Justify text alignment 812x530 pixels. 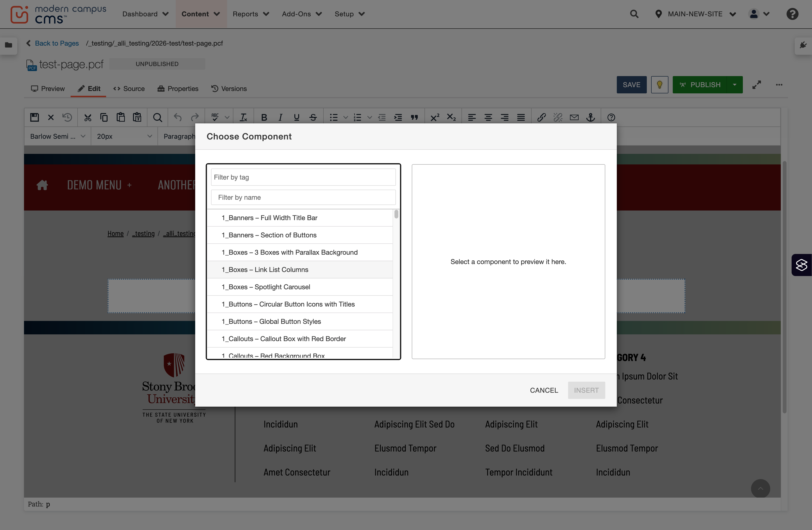pyautogui.click(x=521, y=117)
